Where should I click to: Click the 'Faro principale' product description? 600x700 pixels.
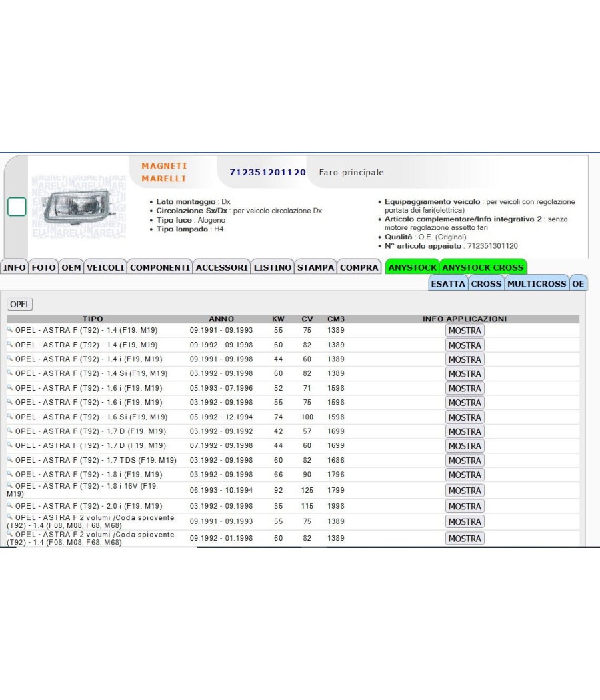[x=351, y=172]
